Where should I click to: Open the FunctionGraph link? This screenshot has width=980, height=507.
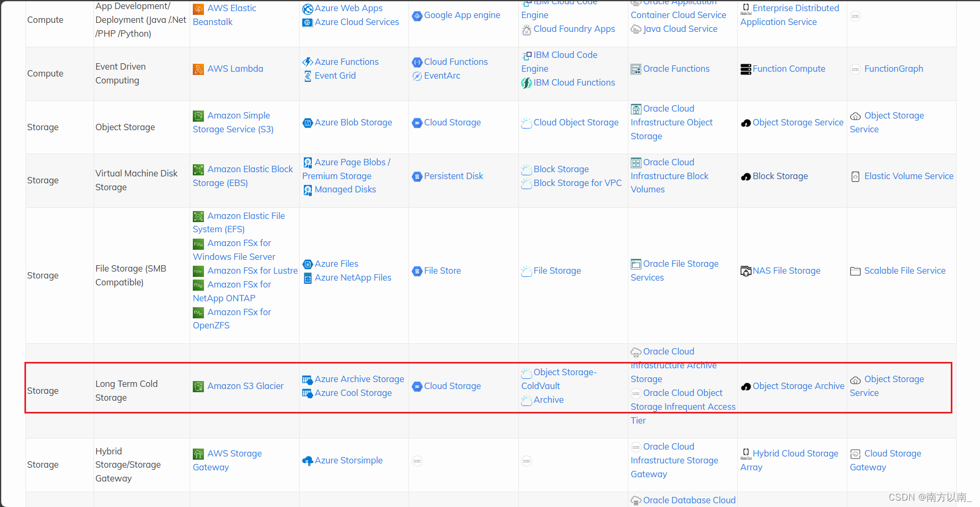[x=893, y=69]
